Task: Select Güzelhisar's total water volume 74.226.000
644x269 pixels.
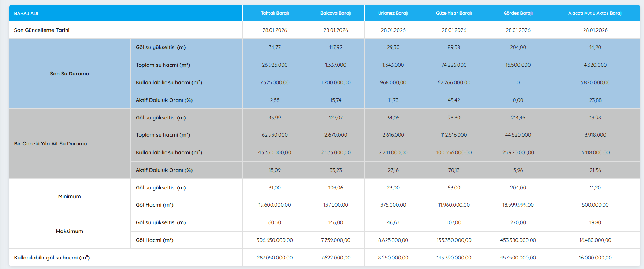Action: pyautogui.click(x=454, y=65)
